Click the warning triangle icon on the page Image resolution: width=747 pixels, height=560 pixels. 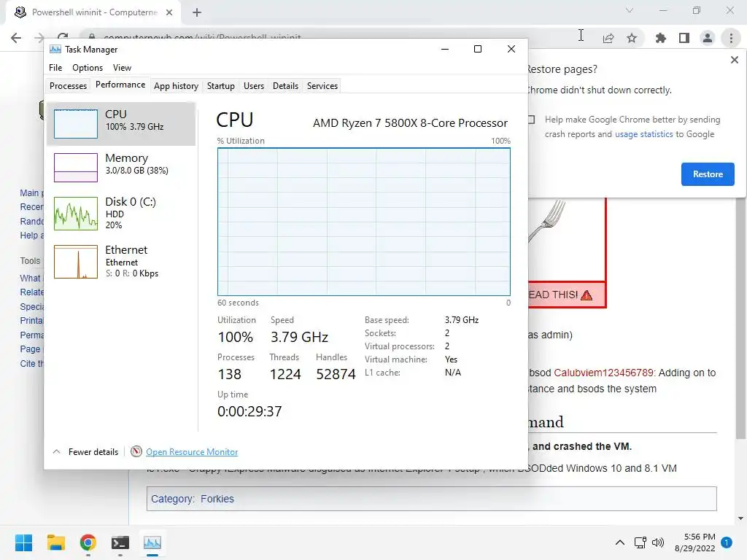coord(587,295)
